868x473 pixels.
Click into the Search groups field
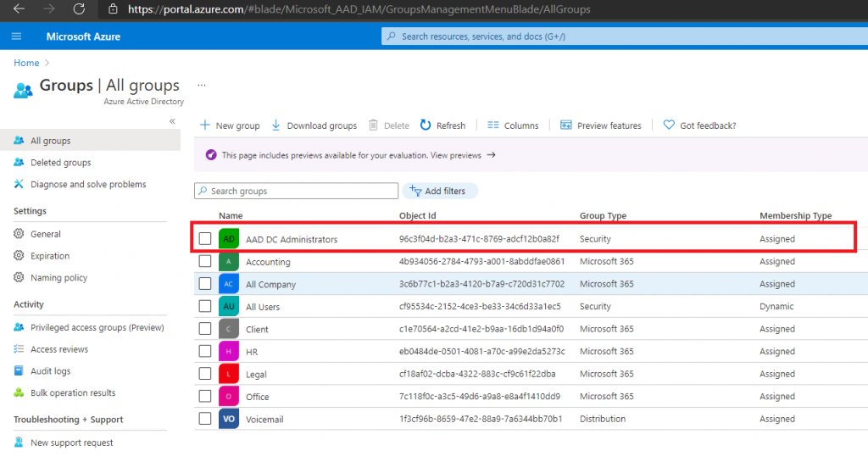(x=296, y=191)
